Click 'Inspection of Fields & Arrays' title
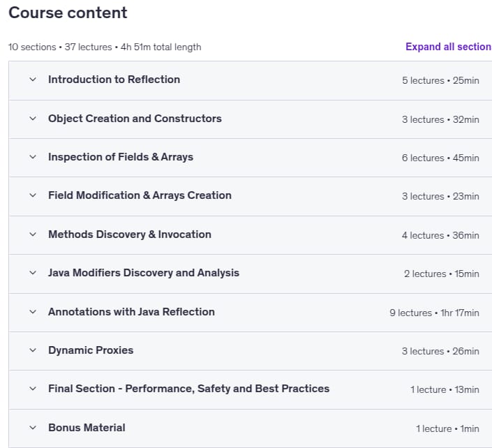The height and width of the screenshot is (448, 492). click(x=121, y=157)
